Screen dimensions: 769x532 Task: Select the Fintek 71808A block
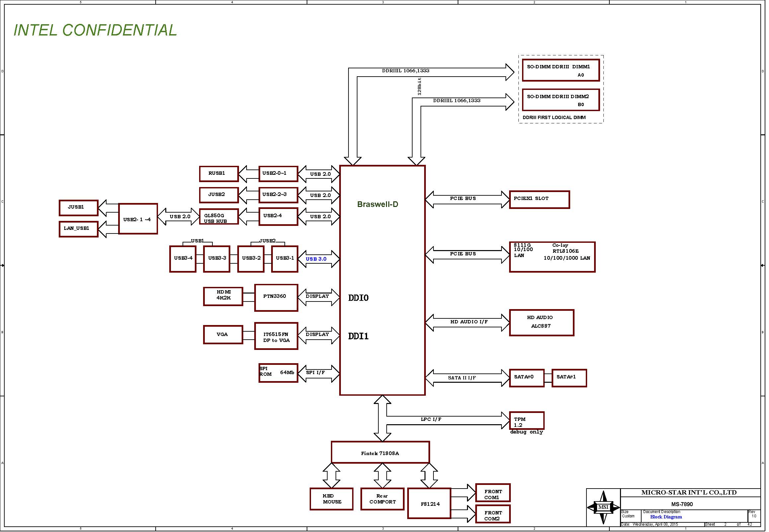tap(380, 452)
